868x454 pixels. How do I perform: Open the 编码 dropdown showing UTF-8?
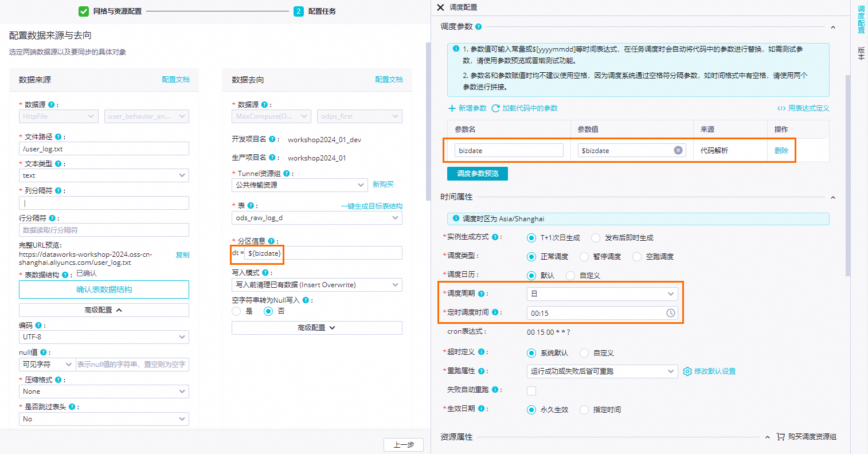104,337
